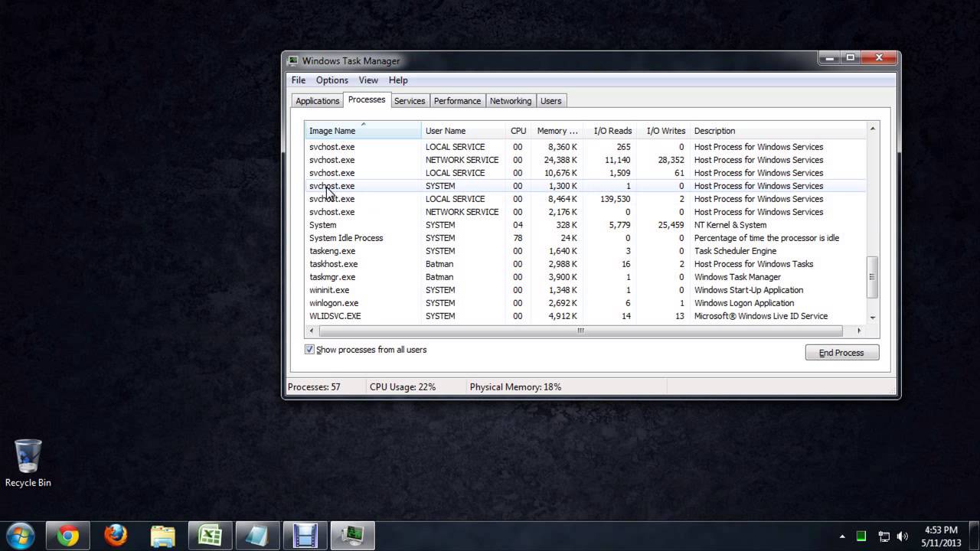Viewport: 980px width, 551px height.
Task: Click NT Kernel & System description
Action: [730, 225]
